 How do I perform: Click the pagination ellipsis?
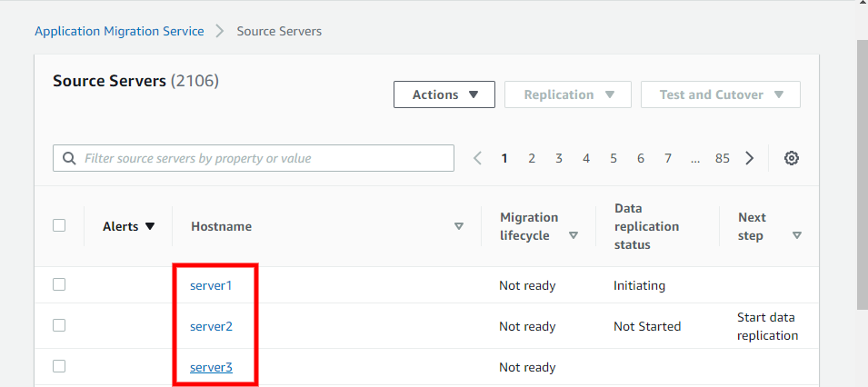695,160
